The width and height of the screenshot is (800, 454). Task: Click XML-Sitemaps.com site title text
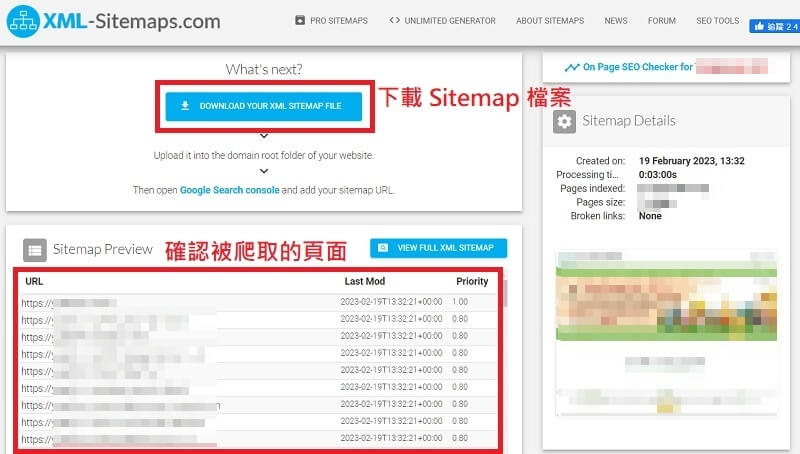click(132, 21)
